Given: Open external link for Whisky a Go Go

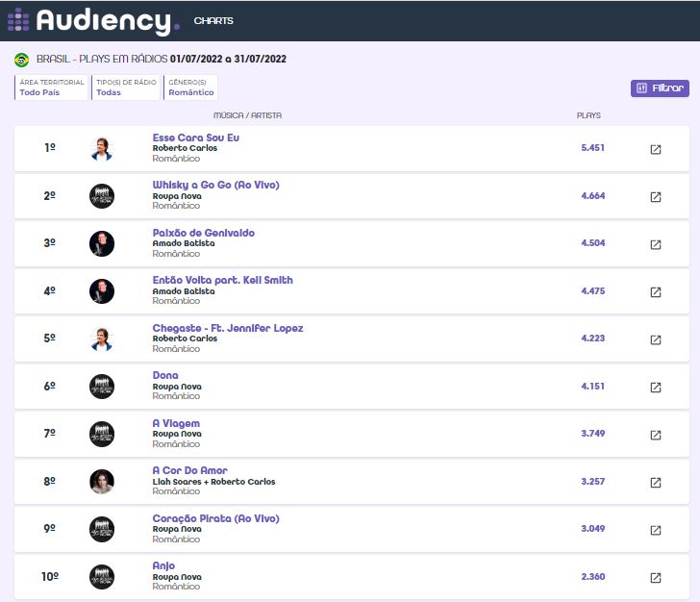Looking at the screenshot, I should coord(656,197).
